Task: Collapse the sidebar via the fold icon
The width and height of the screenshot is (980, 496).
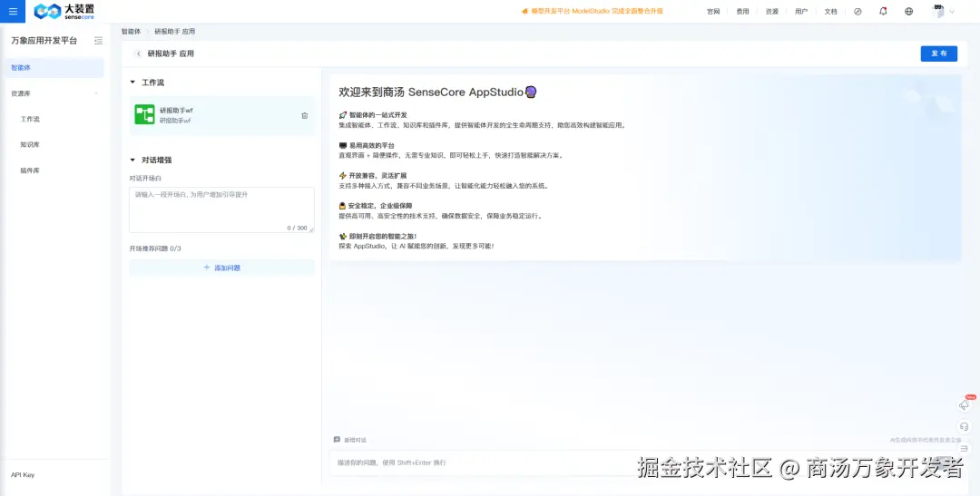Action: (98, 41)
